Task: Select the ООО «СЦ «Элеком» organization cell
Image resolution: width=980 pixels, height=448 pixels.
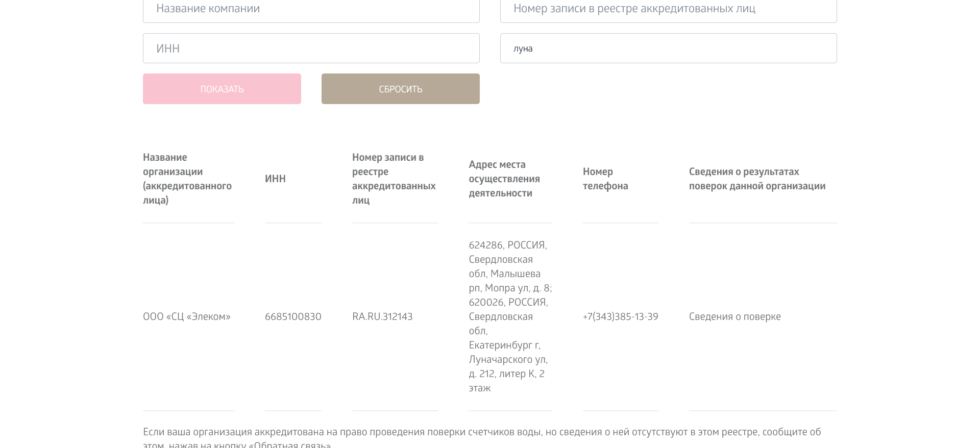Action: pos(187,317)
